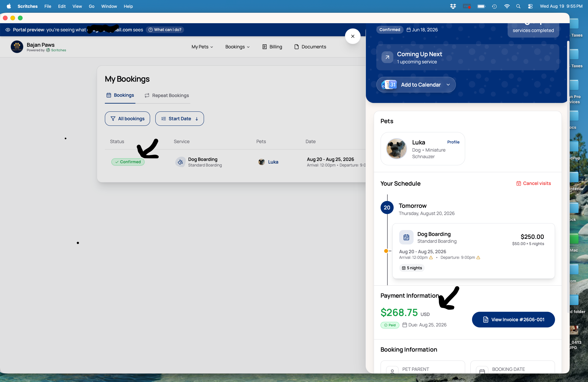Click the Bajan Paws logo

click(x=17, y=47)
